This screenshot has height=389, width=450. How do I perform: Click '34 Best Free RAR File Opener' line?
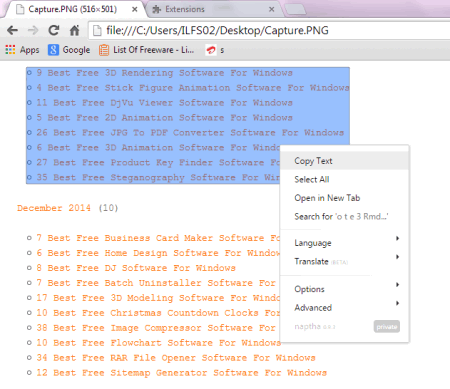coord(176,358)
